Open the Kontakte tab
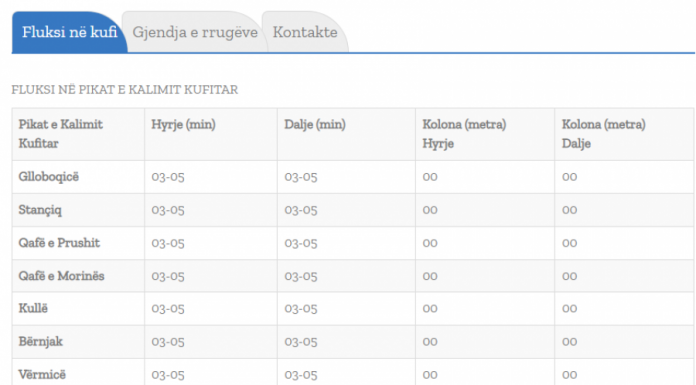This screenshot has height=385, width=696. click(305, 32)
